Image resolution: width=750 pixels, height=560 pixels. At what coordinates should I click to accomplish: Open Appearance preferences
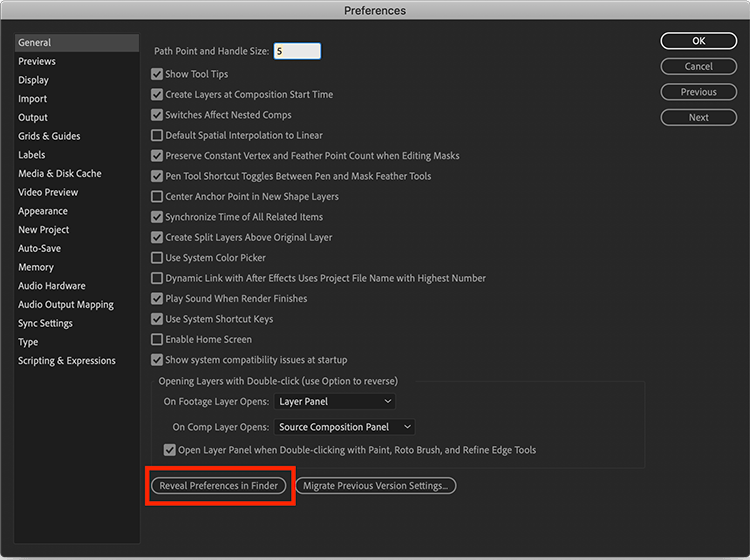click(43, 211)
